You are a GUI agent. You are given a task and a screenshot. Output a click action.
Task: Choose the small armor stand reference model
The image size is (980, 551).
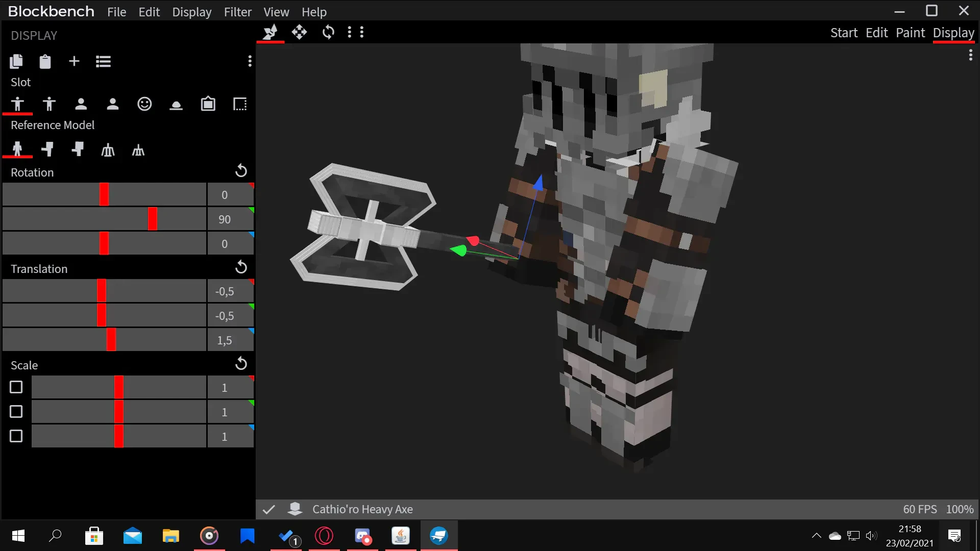point(138,150)
